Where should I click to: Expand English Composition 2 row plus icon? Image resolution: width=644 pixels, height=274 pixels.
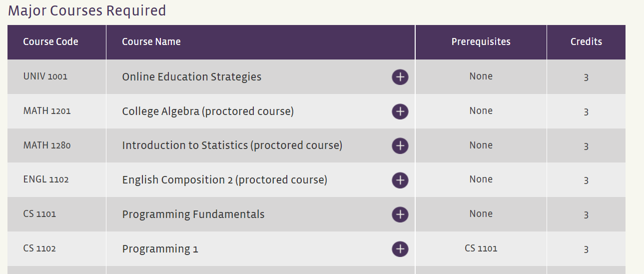point(400,180)
